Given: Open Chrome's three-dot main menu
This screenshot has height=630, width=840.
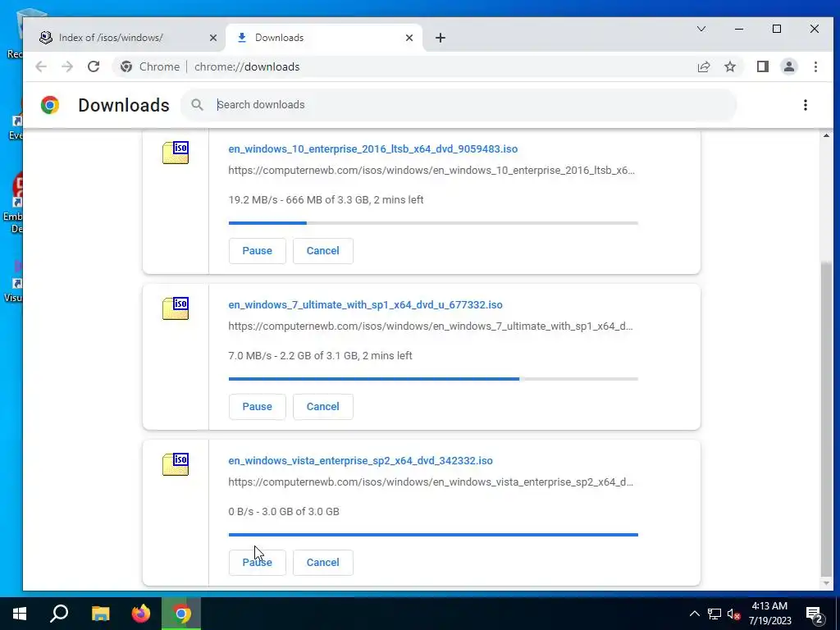Looking at the screenshot, I should click(x=815, y=67).
